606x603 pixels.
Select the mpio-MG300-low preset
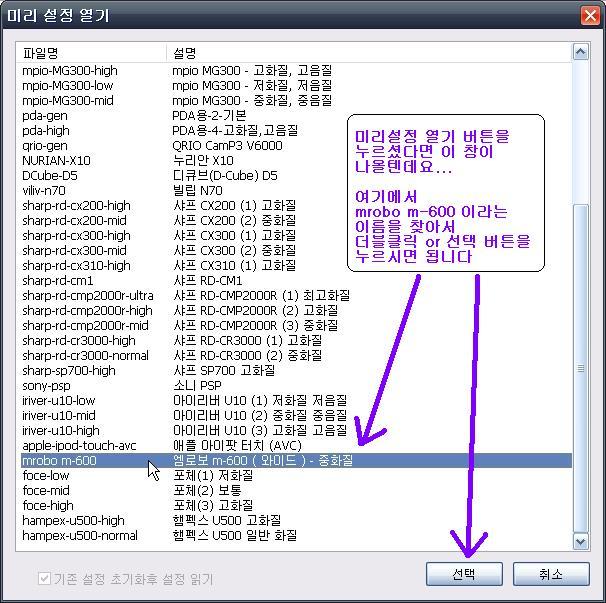pyautogui.click(x=296, y=85)
